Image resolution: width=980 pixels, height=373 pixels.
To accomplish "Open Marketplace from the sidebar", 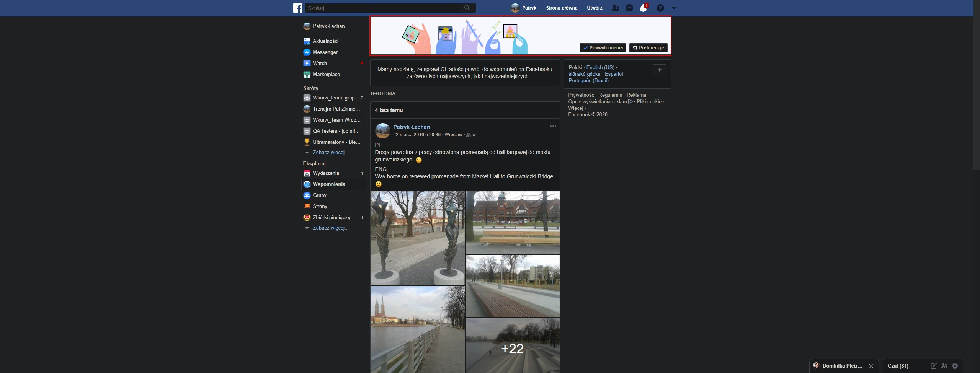I will coord(326,75).
